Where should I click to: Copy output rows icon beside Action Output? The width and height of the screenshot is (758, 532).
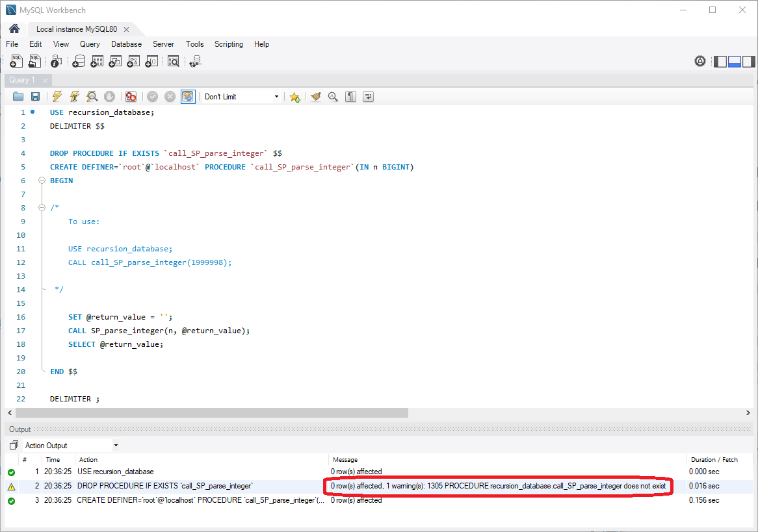(14, 445)
